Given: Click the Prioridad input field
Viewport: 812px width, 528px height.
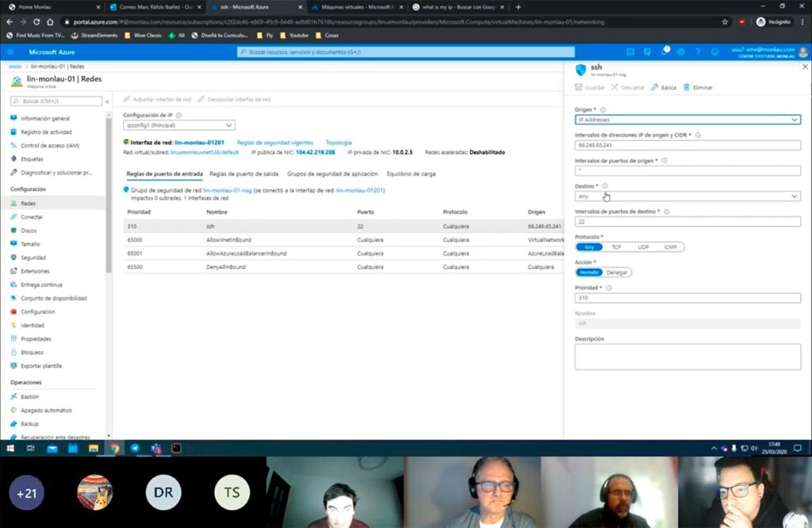Looking at the screenshot, I should tap(688, 298).
